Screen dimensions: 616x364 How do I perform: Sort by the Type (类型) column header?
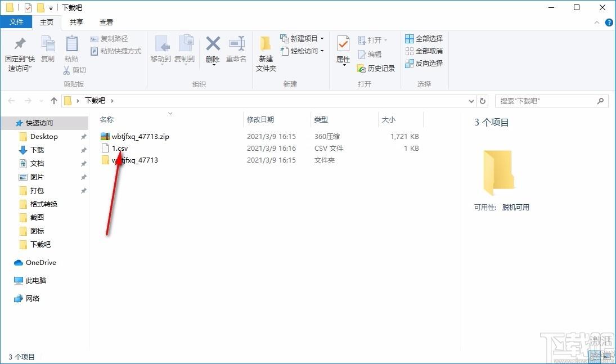(x=321, y=119)
